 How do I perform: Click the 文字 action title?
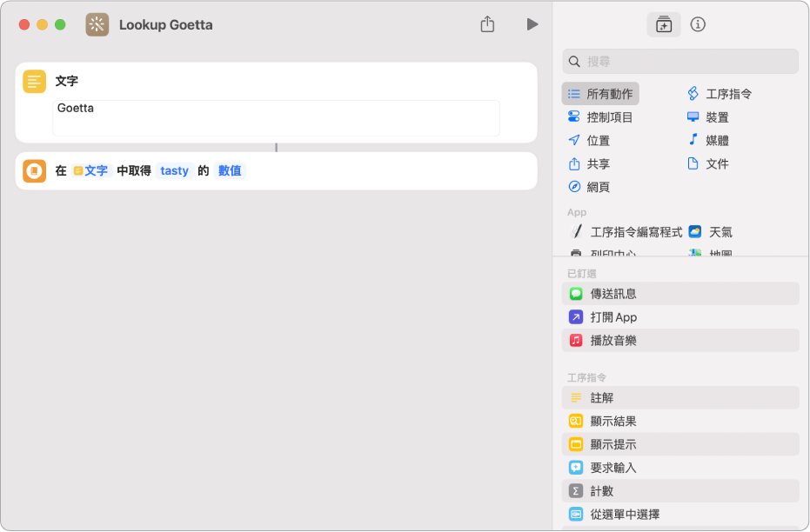(x=67, y=81)
